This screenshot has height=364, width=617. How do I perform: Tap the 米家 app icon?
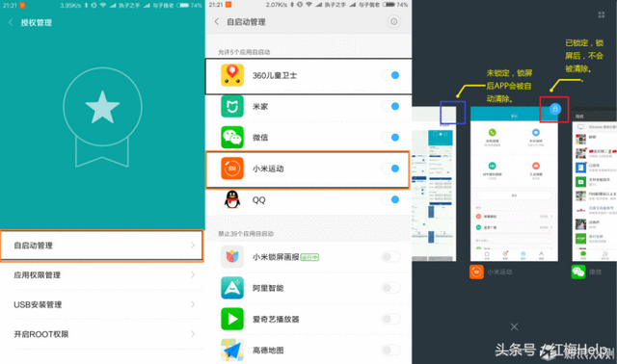232,106
